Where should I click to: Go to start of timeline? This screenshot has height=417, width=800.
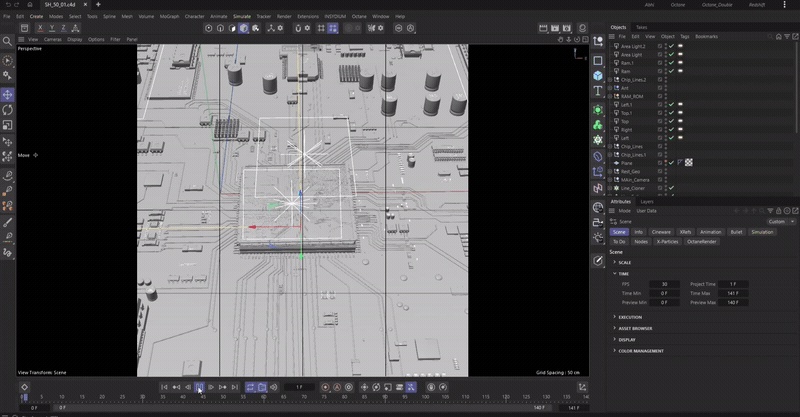tap(164, 387)
